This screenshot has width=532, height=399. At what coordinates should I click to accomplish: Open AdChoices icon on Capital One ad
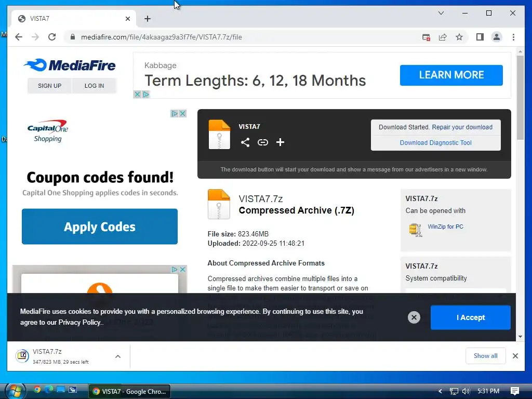coord(175,113)
